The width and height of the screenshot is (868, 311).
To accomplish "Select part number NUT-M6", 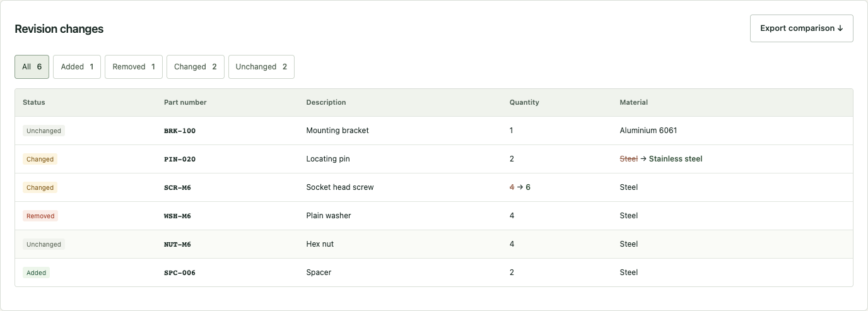I will point(177,244).
